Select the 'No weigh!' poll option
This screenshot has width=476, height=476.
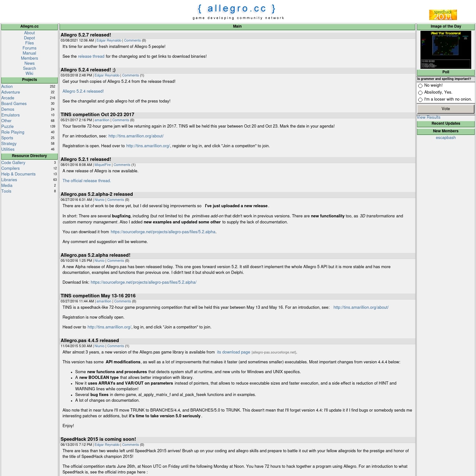click(x=420, y=86)
